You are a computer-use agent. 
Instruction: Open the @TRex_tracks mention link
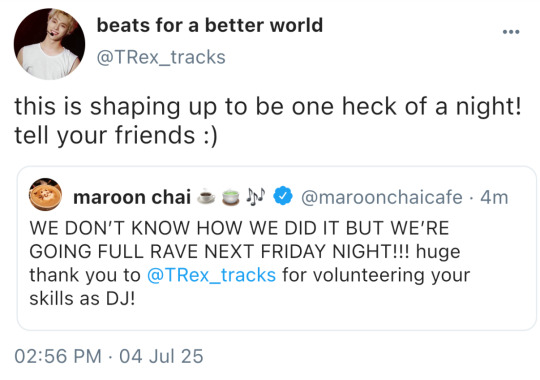pyautogui.click(x=211, y=275)
